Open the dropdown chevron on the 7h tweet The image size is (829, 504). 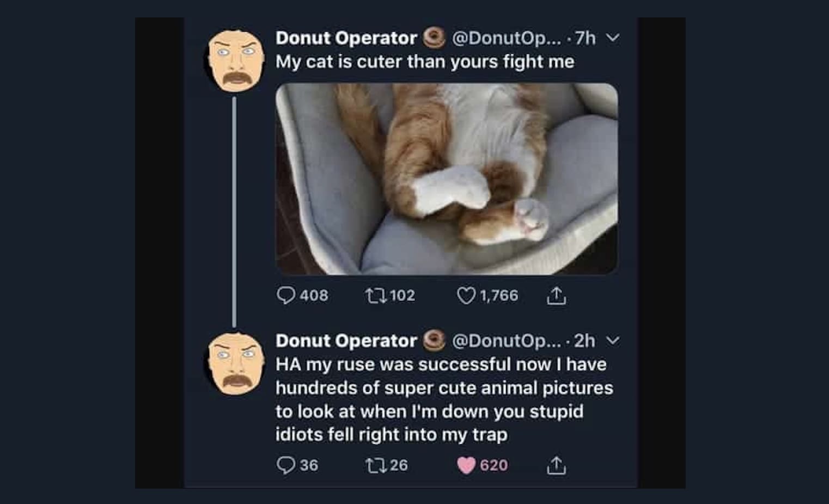(613, 38)
